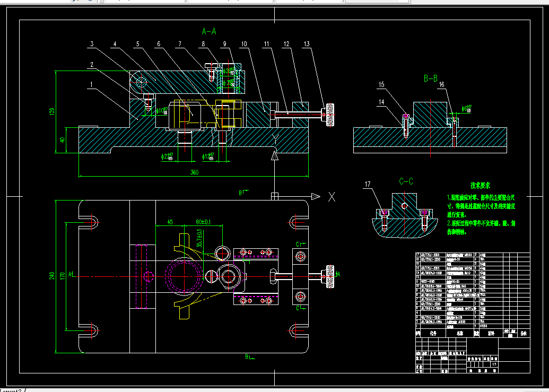
Task: Click the 240 width dimension in top view
Action: [x=52, y=275]
